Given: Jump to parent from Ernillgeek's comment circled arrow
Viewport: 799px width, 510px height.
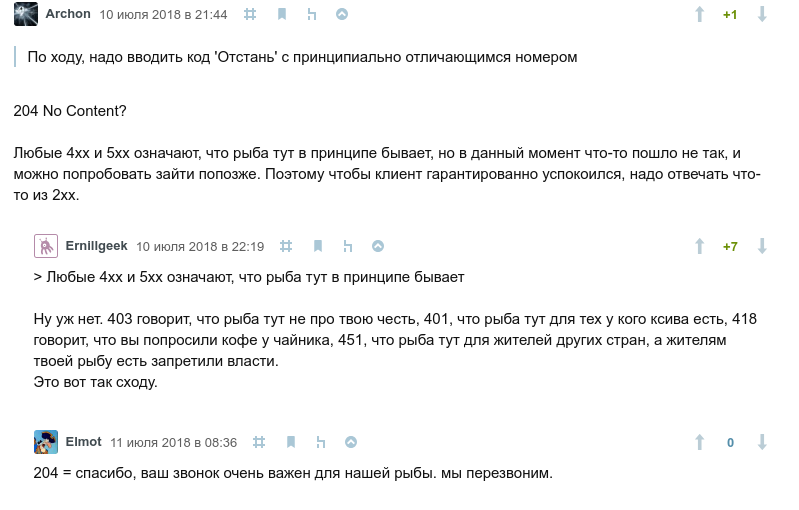Looking at the screenshot, I should tap(378, 246).
